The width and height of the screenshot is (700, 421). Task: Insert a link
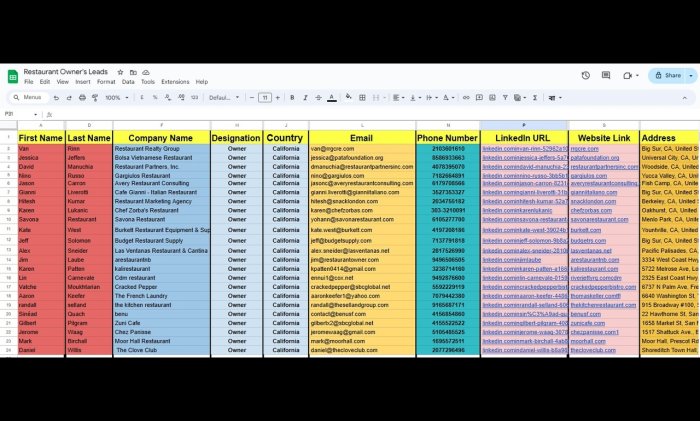(466, 97)
